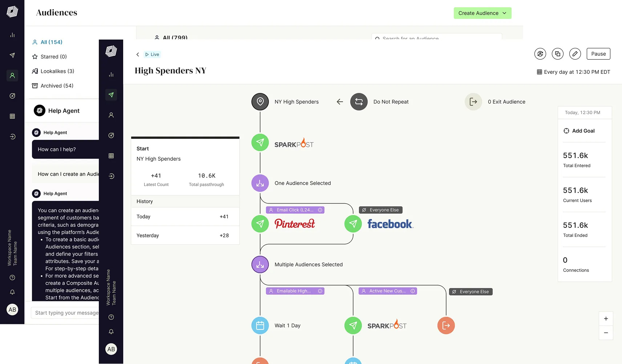This screenshot has width=622, height=364.
Task: Click the Do Not Repeat icon
Action: coord(359,102)
